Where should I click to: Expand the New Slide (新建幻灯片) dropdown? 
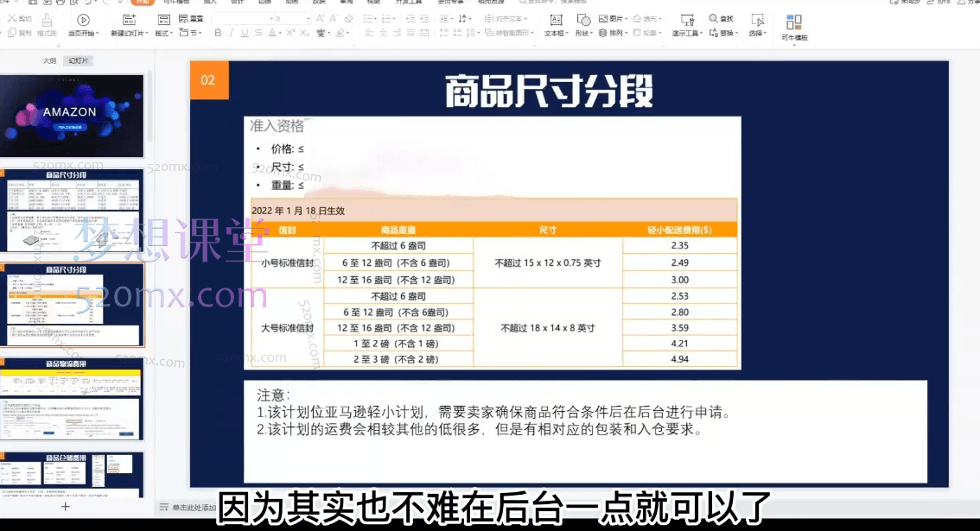[146, 32]
